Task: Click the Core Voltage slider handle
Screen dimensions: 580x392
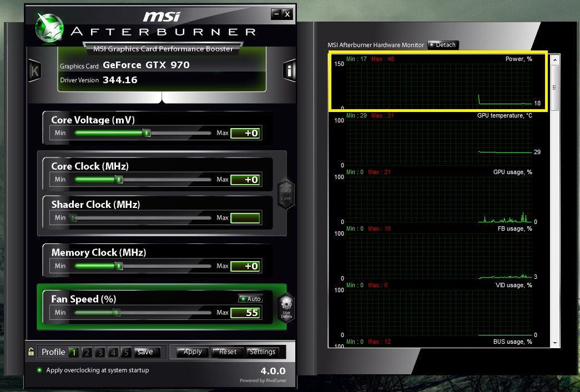Action: (147, 133)
